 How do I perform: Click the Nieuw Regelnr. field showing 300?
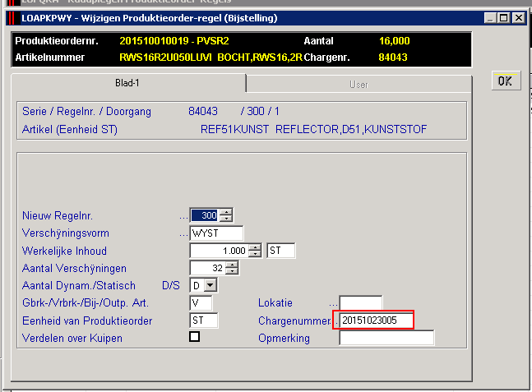(205, 215)
